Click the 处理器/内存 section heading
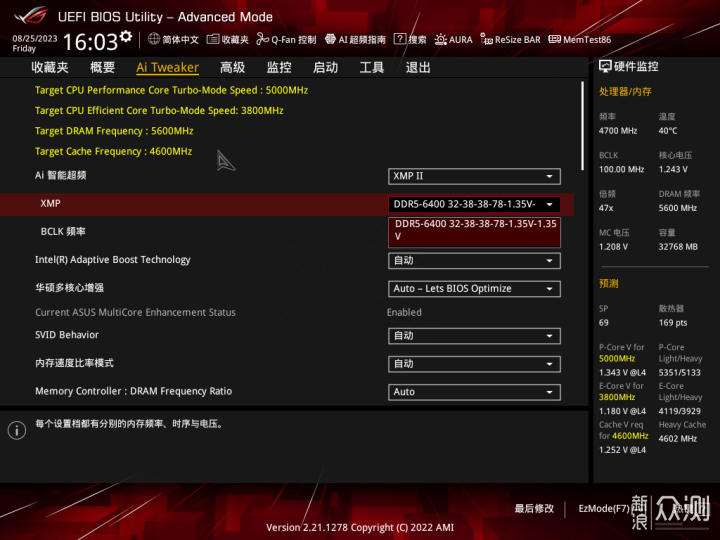Viewport: 720px width, 540px height. click(x=625, y=92)
